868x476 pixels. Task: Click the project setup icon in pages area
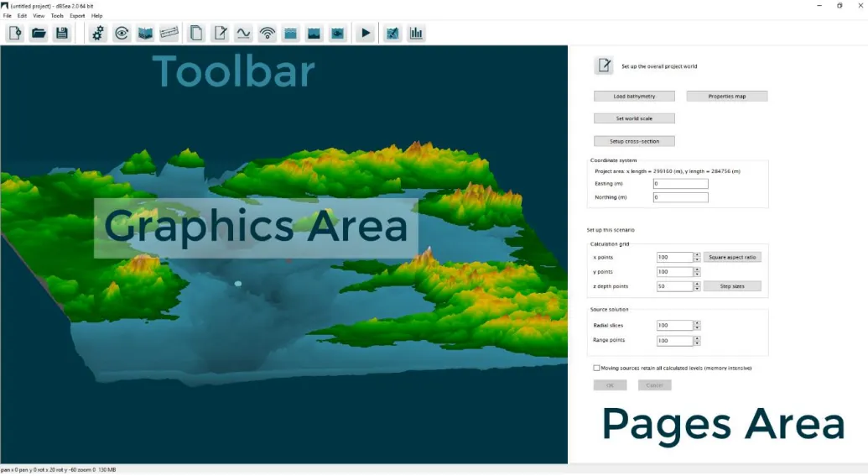[604, 65]
